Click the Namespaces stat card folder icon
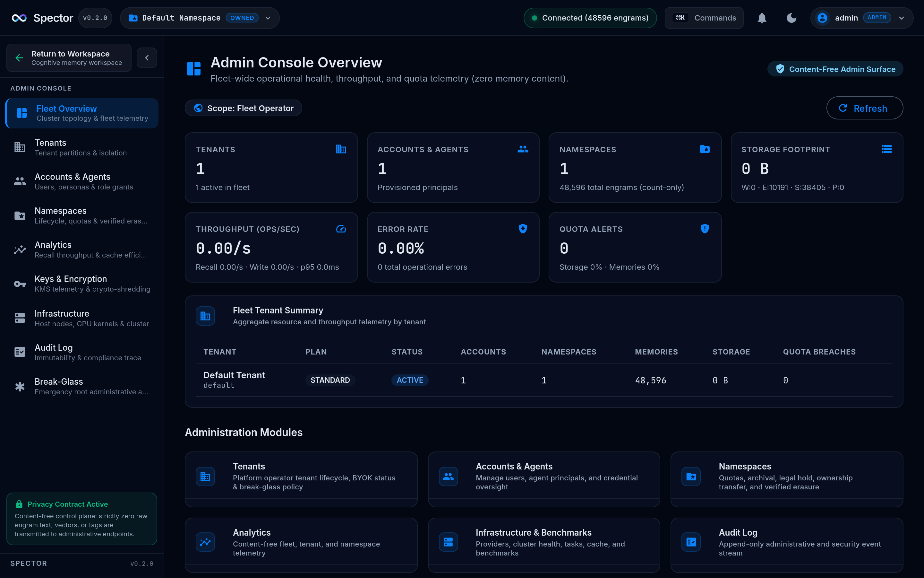The image size is (924, 578). coord(705,149)
